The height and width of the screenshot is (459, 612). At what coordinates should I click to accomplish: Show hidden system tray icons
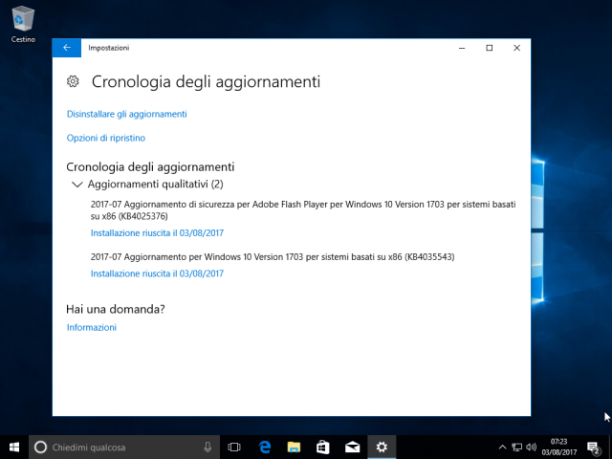pos(502,447)
